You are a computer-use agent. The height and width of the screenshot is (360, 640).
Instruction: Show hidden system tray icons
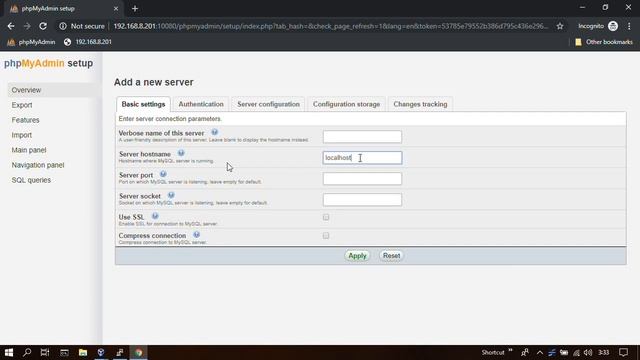click(x=540, y=353)
